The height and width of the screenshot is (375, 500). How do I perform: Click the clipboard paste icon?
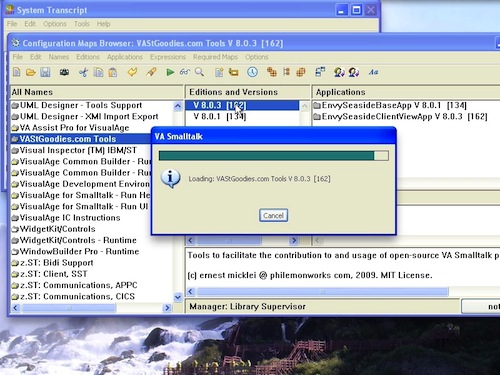[113, 72]
